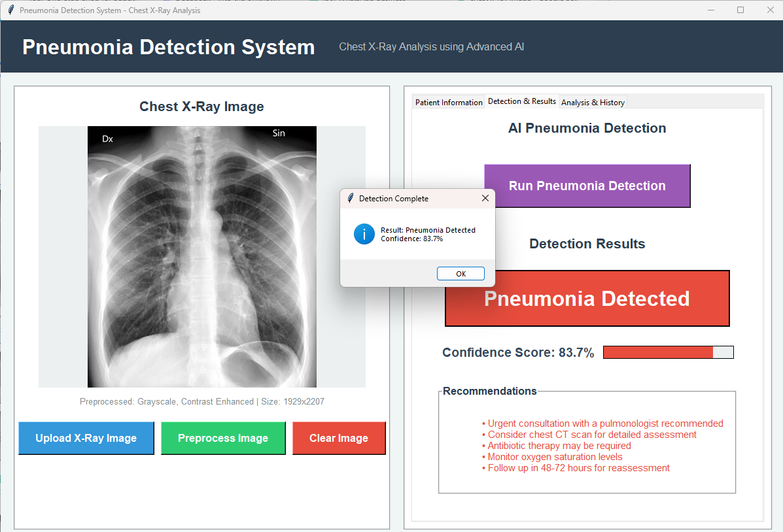Maximize the Pneumonia Detection System window

point(740,10)
